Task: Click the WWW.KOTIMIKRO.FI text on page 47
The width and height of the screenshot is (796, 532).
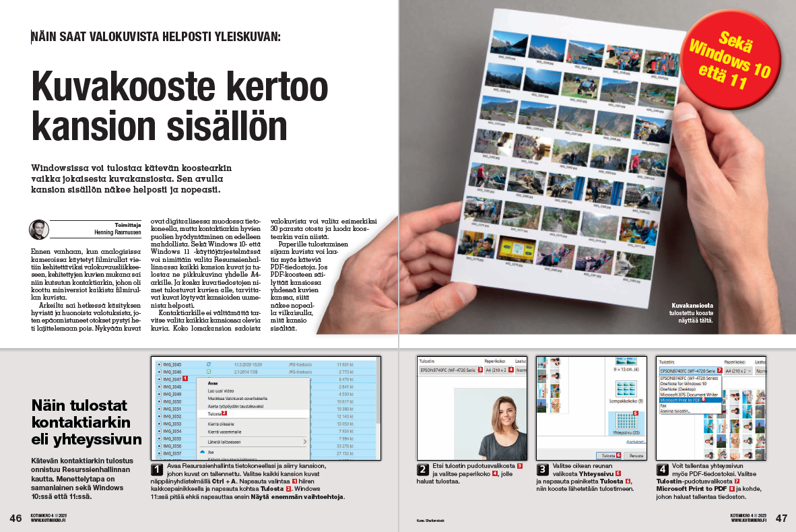Action: click(x=749, y=521)
